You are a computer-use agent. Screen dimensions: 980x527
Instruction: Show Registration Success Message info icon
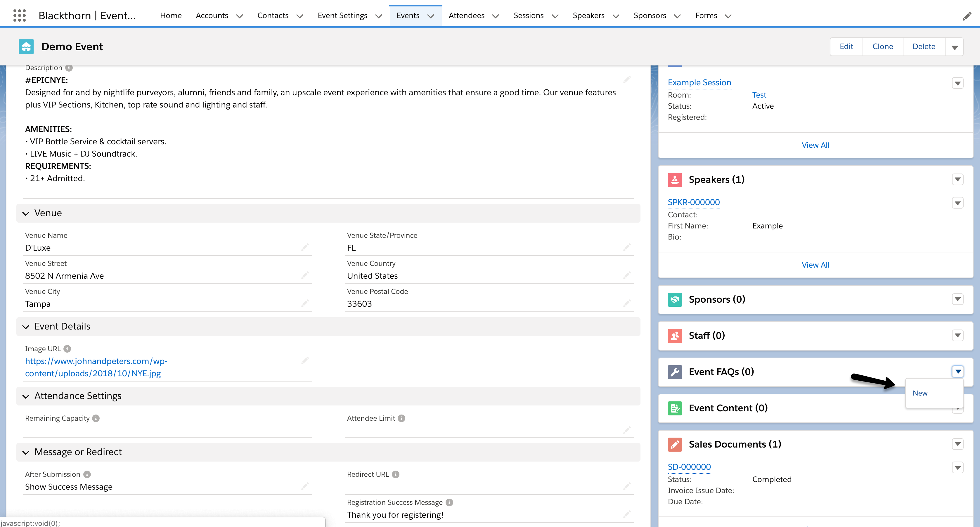click(449, 502)
